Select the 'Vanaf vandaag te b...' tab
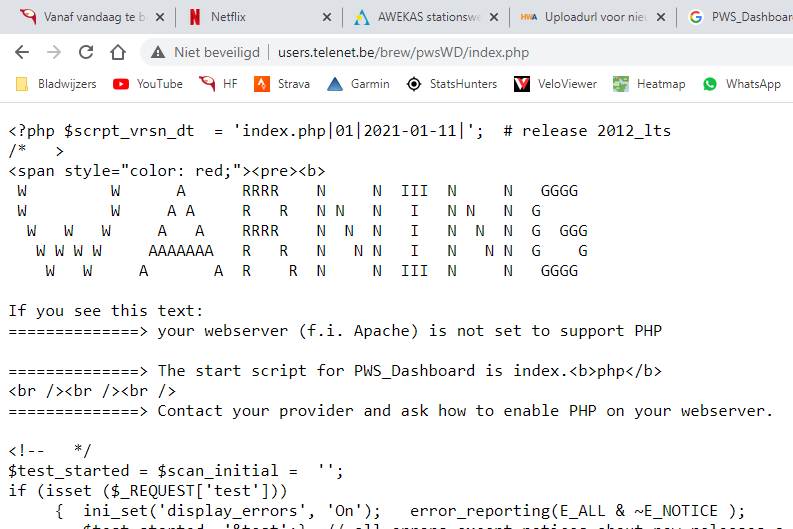This screenshot has width=793, height=529. (80, 17)
